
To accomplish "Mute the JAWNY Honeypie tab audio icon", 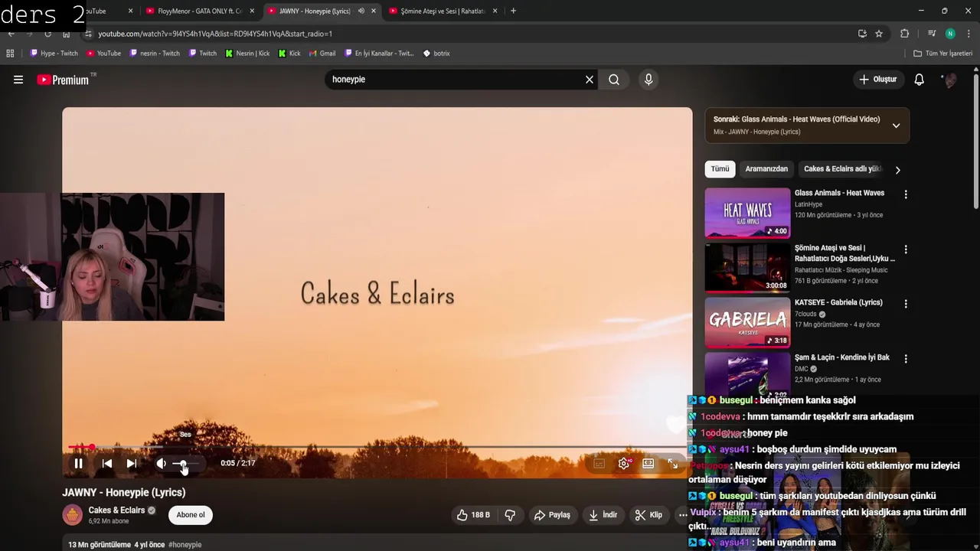I will [x=361, y=11].
